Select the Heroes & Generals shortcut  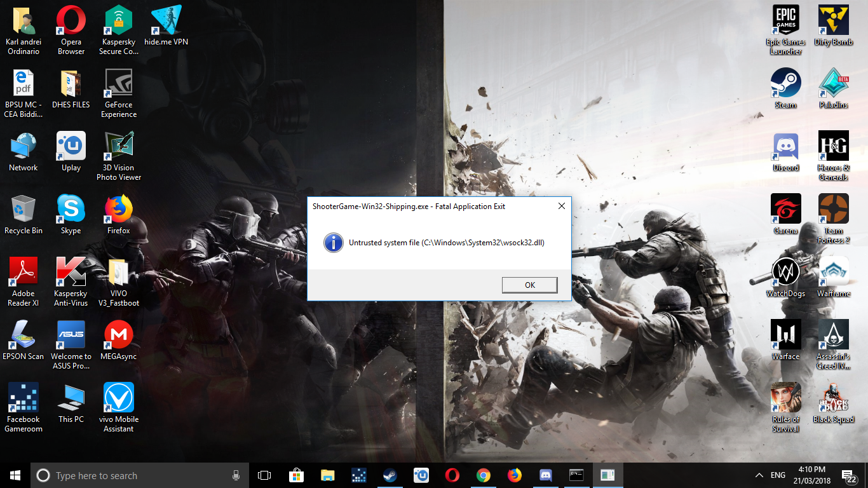coord(834,156)
